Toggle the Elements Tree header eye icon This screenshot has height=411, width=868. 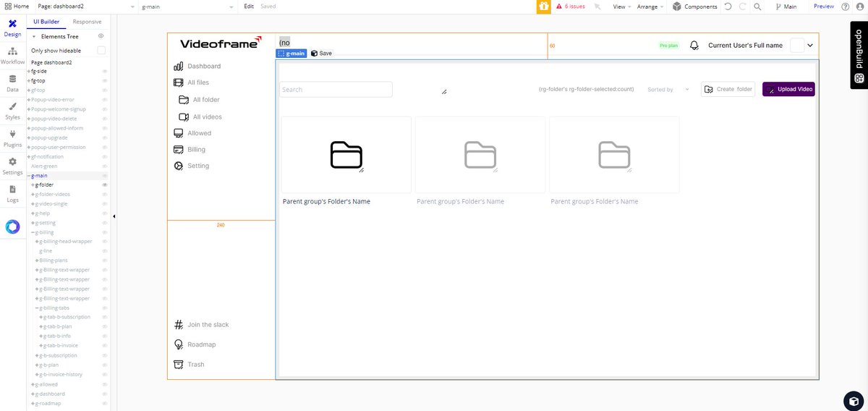pos(101,35)
